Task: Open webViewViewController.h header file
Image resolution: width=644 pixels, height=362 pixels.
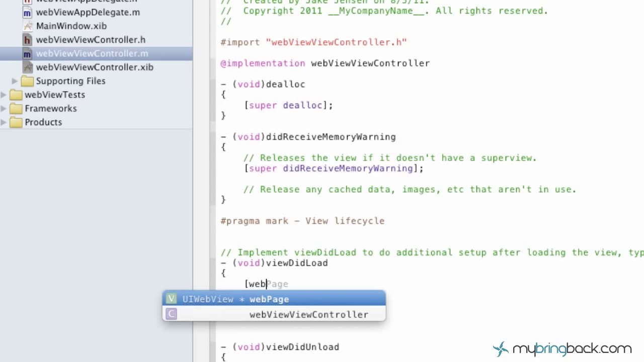Action: [x=91, y=40]
